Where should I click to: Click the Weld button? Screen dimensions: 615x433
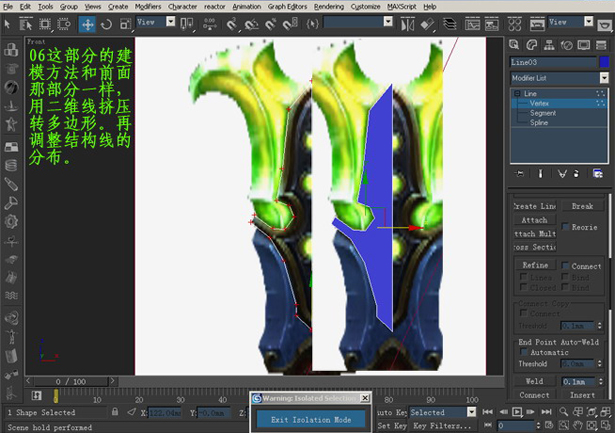pos(535,381)
